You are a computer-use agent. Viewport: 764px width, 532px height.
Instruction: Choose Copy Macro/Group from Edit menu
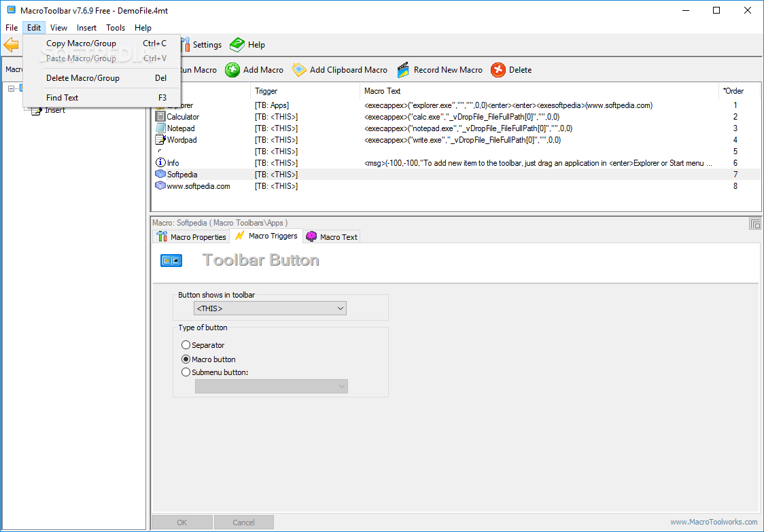point(102,43)
